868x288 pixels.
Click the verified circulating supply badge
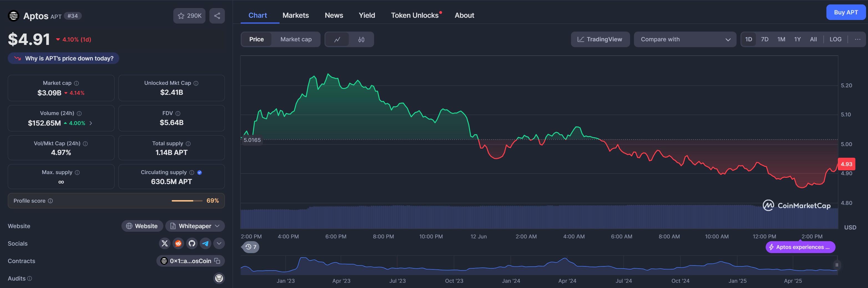click(199, 172)
